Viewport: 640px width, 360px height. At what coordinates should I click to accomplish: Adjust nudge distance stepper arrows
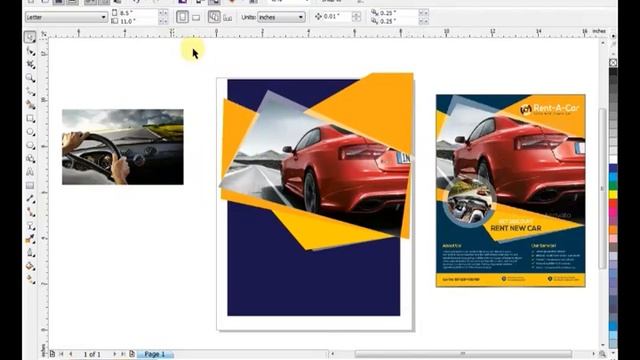tap(356, 17)
